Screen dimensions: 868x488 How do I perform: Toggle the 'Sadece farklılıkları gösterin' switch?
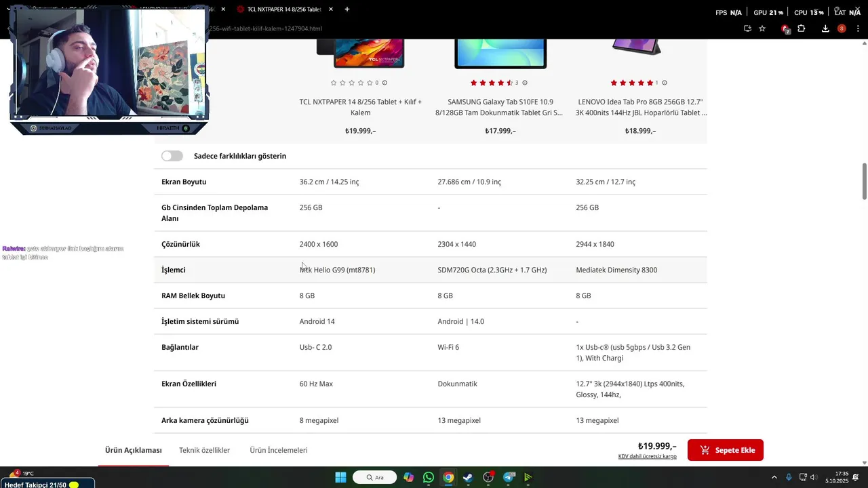tap(172, 156)
